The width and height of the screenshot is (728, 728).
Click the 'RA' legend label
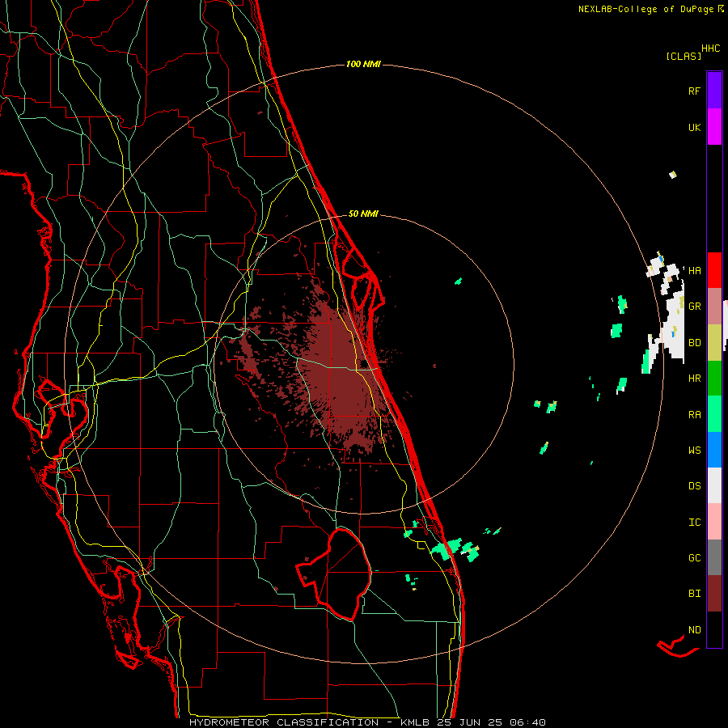tap(694, 415)
